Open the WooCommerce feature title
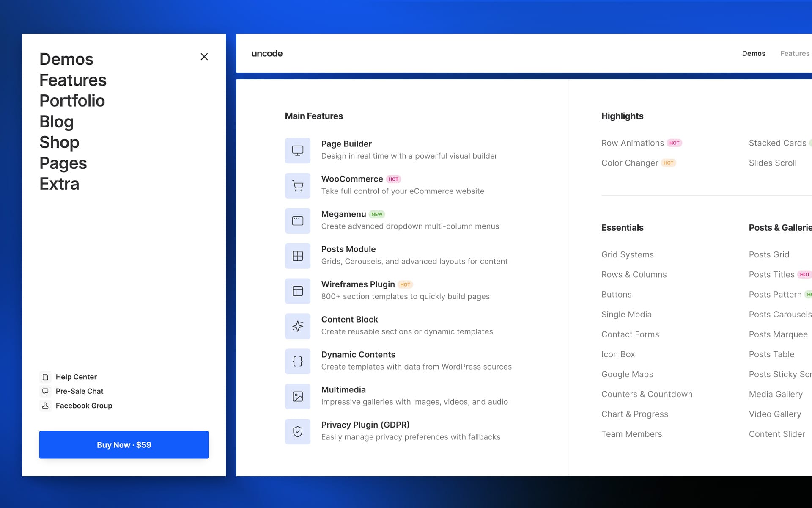 [352, 179]
